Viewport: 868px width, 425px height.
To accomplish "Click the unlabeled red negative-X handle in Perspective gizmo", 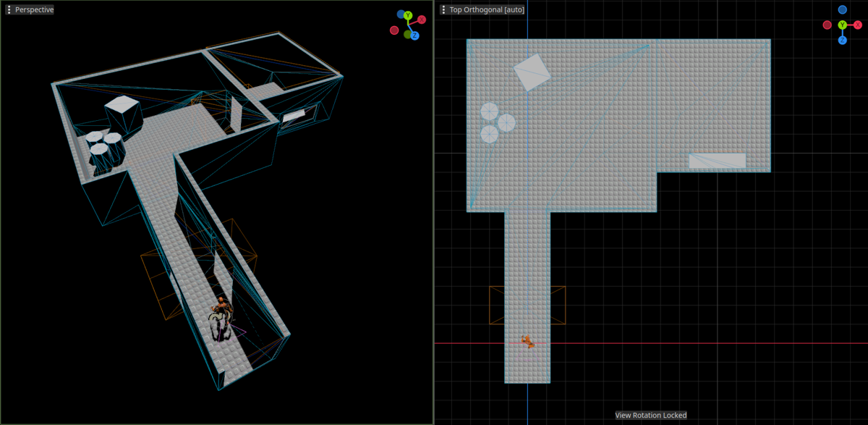I will (x=394, y=30).
